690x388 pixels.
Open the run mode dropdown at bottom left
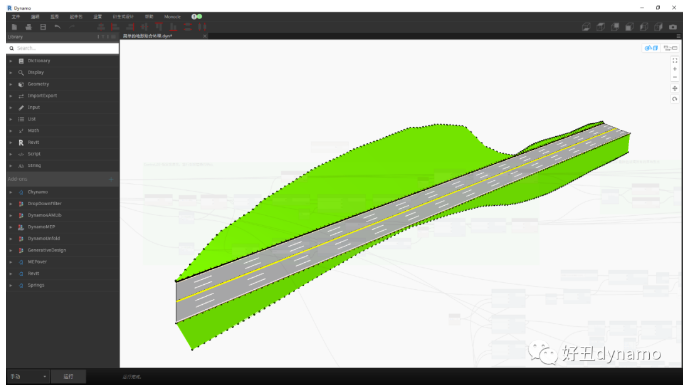coord(28,377)
